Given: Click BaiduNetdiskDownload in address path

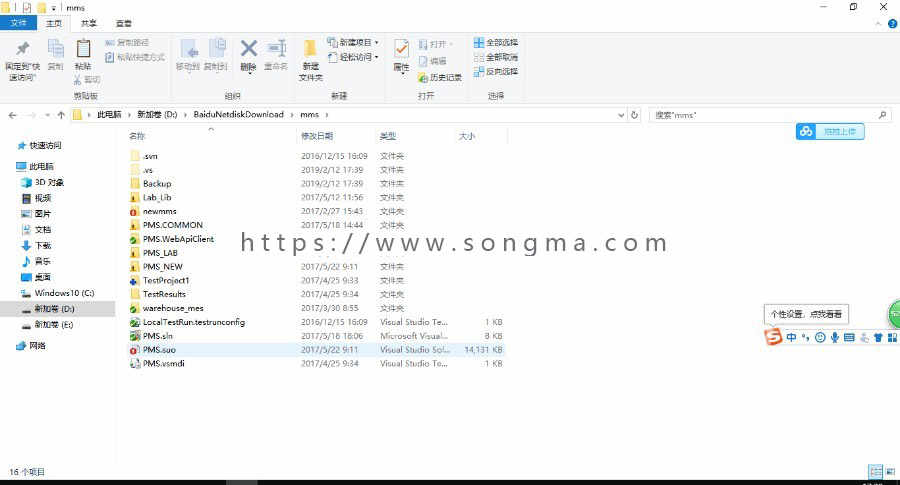Looking at the screenshot, I should [x=238, y=115].
